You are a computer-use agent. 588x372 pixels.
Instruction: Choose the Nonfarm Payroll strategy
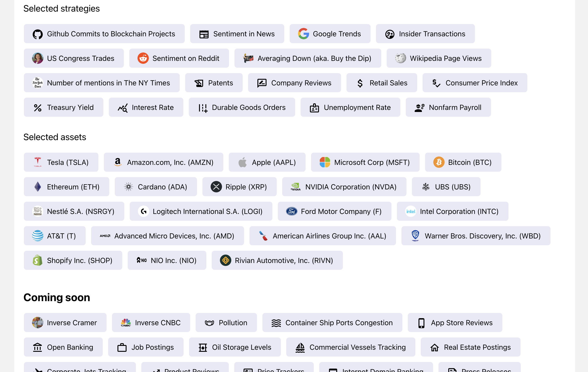coord(448,107)
